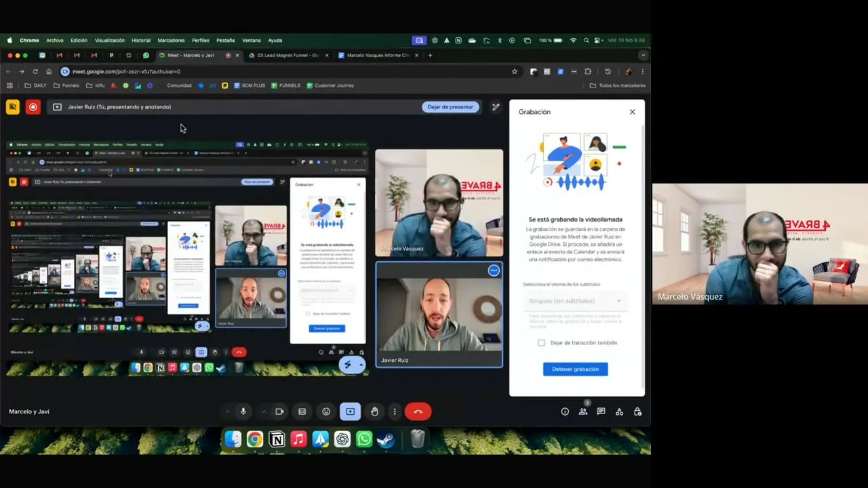Screen dimensions: 868x488
Task: Open Notion from the Dock
Action: click(277, 439)
